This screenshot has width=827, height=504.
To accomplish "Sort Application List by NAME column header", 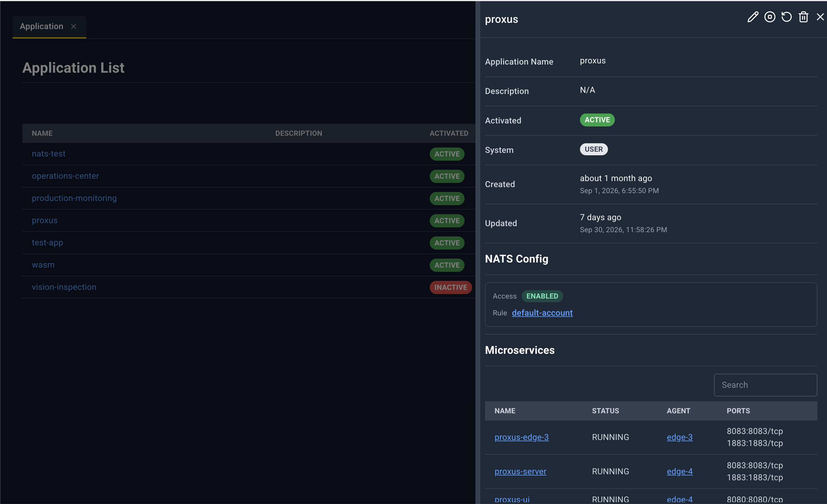I will 42,133.
